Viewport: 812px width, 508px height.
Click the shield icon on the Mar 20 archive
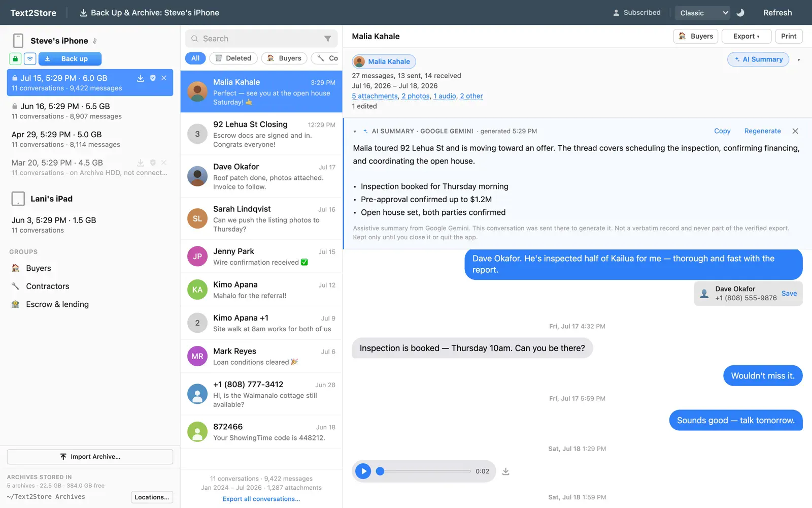153,163
